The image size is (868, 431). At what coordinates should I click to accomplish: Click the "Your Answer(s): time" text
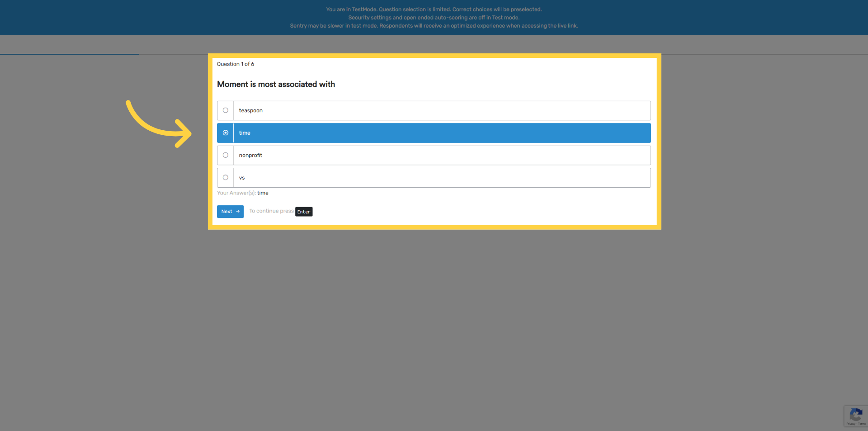click(x=243, y=193)
